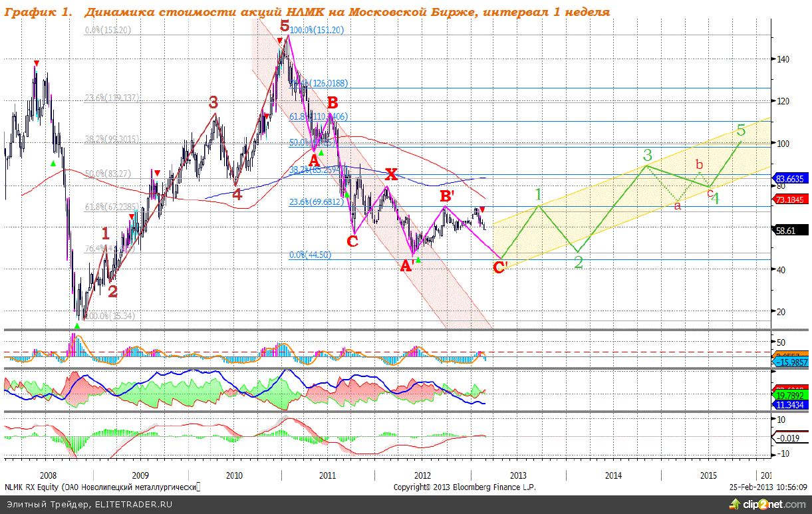Click the NLMK RX Equity ticker text
Screen dimensions: 812x514
point(30,487)
